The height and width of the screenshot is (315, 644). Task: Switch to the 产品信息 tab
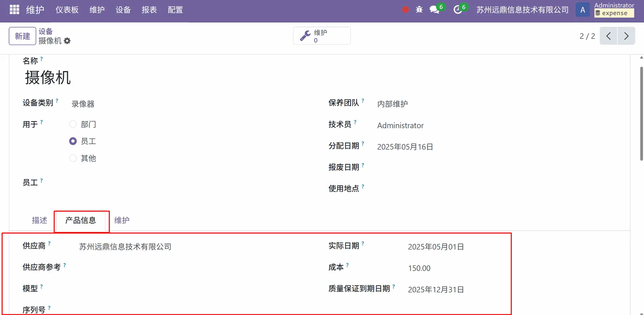(80, 220)
